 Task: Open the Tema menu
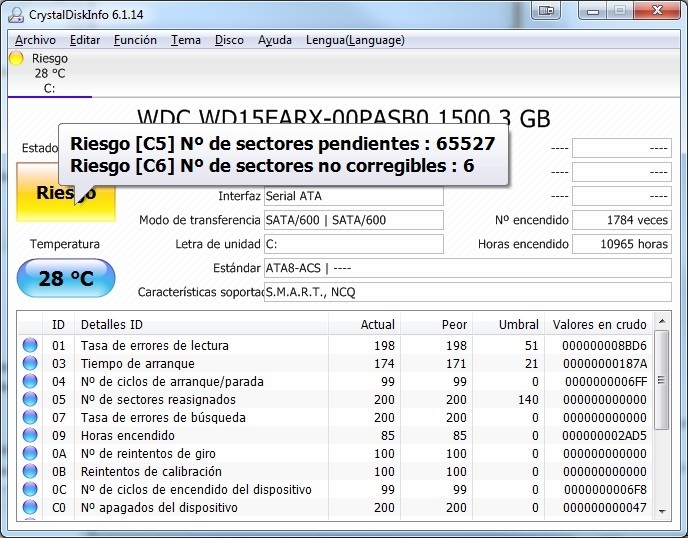click(186, 40)
